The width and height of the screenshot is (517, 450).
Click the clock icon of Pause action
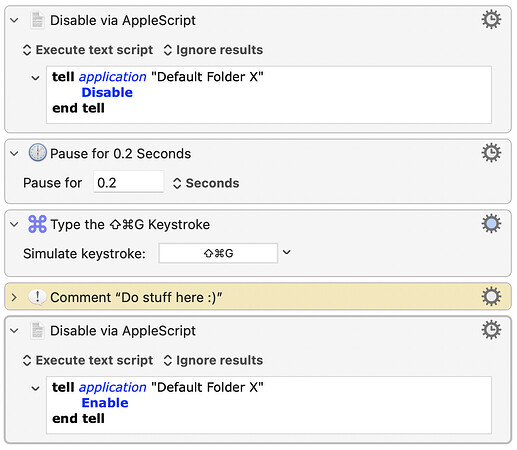click(x=37, y=153)
